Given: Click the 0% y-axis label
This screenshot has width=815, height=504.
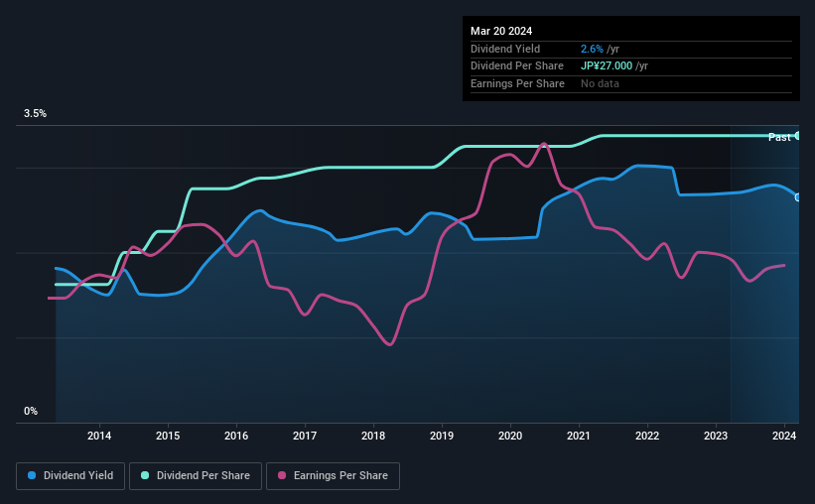Looking at the screenshot, I should pyautogui.click(x=31, y=411).
